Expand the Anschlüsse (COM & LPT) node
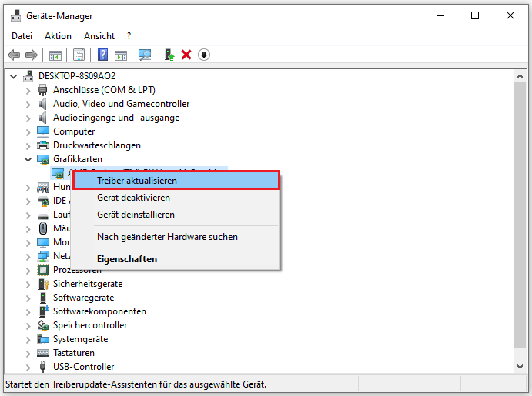This screenshot has height=396, width=532. [x=28, y=91]
